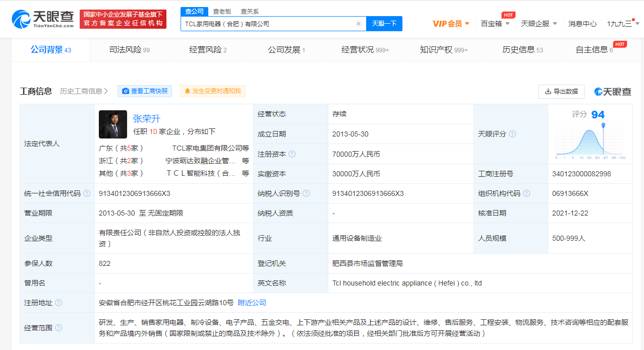The width and height of the screenshot is (644, 350).
Task: Open the 1九九三 account menu
Action: [623, 24]
